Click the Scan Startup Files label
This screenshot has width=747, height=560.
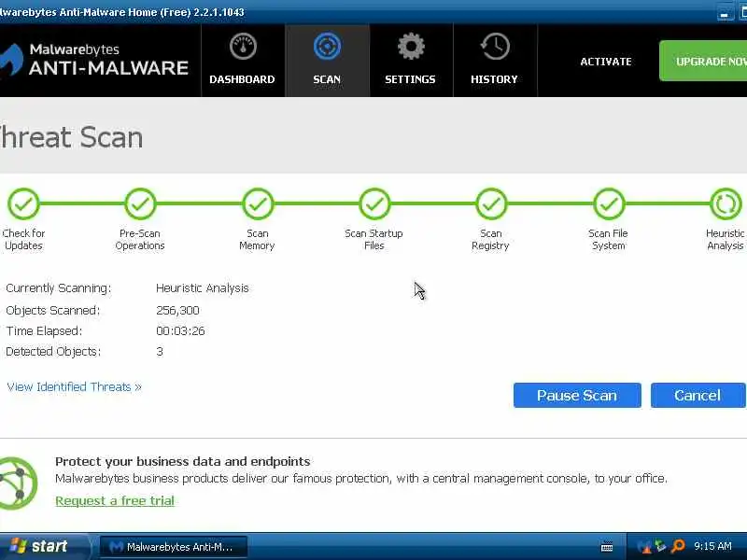pyautogui.click(x=374, y=239)
